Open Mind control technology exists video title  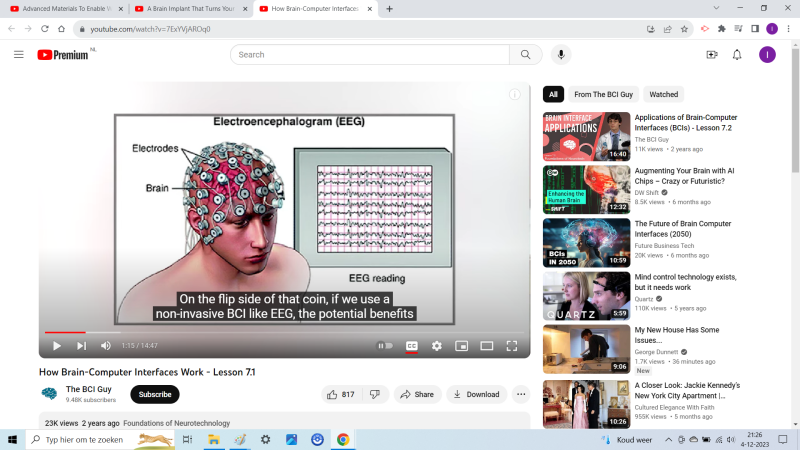(x=685, y=282)
